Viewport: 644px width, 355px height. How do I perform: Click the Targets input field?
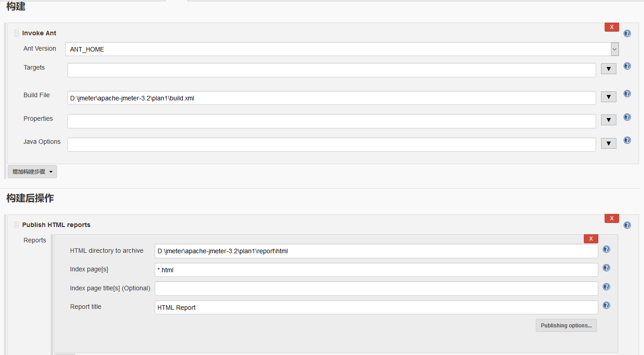331,70
